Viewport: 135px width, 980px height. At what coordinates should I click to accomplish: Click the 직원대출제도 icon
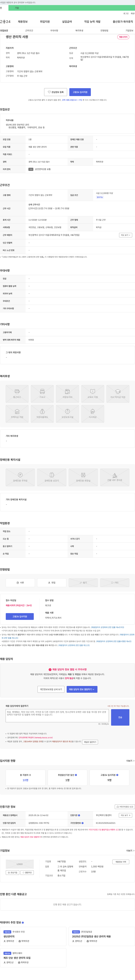click(42, 414)
